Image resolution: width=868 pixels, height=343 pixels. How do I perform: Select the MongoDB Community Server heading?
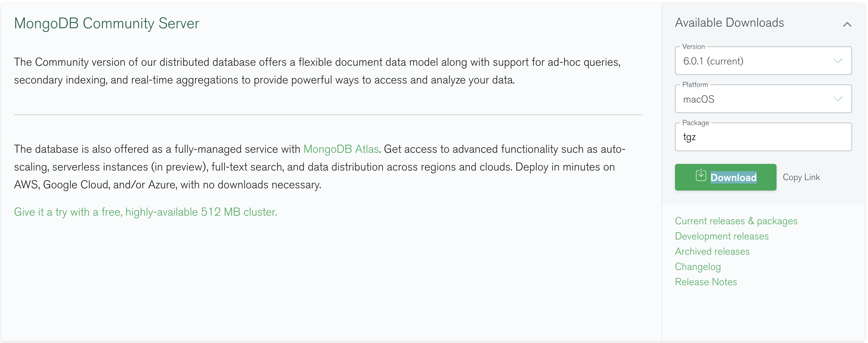coord(106,23)
